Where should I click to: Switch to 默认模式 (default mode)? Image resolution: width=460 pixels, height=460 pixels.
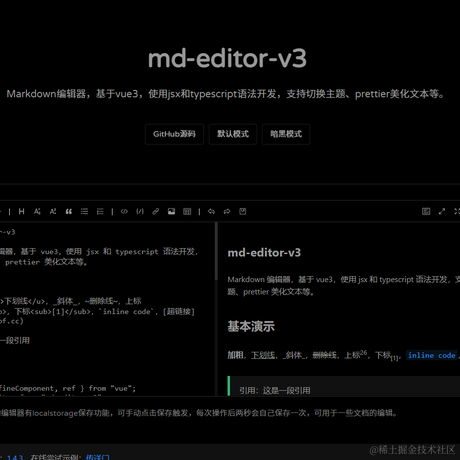pyautogui.click(x=233, y=134)
